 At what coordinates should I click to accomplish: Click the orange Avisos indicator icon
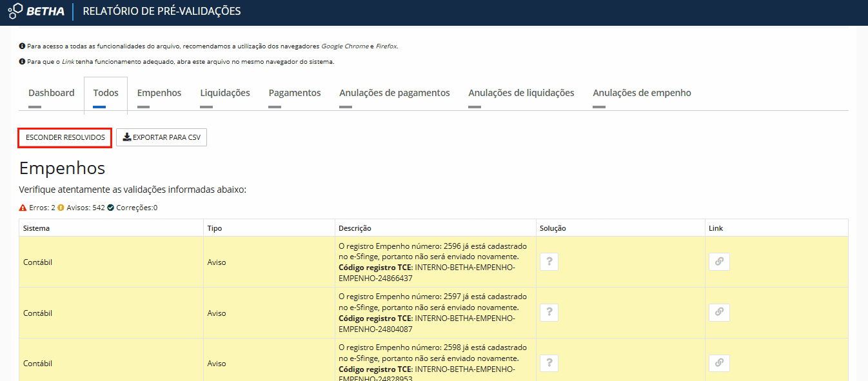click(61, 208)
